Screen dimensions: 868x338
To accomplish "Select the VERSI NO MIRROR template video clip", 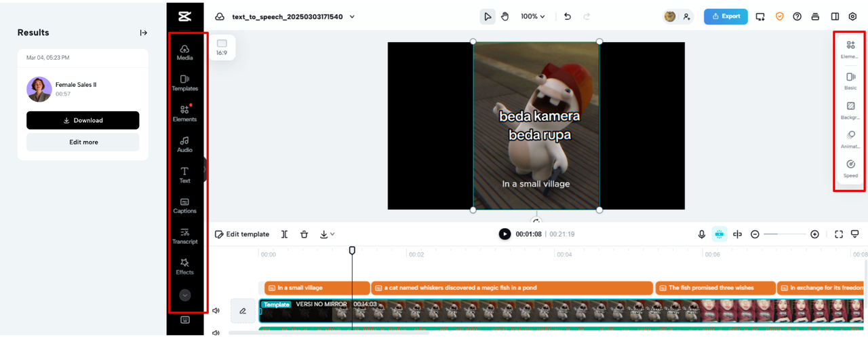I will (x=563, y=311).
